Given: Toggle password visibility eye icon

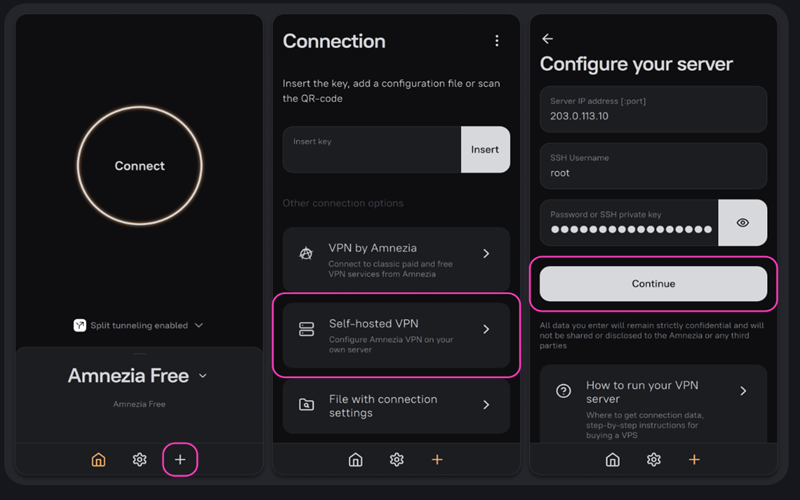Looking at the screenshot, I should [x=743, y=222].
